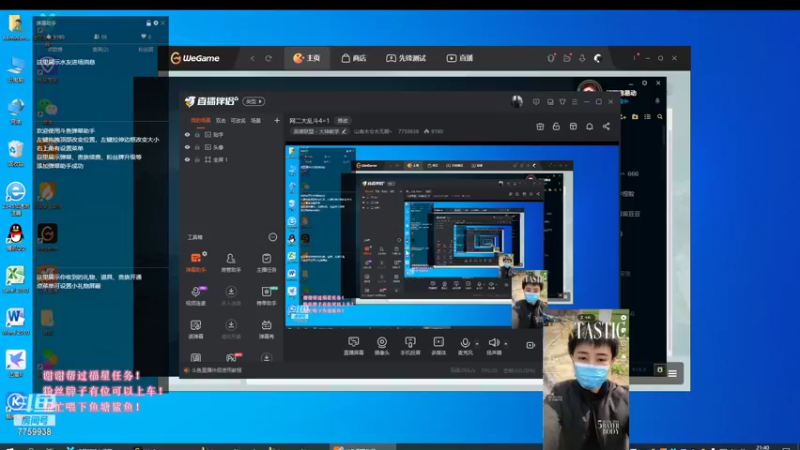Screen dimensions: 800x450
Task: Expand microphone options arrow
Action: click(x=477, y=343)
